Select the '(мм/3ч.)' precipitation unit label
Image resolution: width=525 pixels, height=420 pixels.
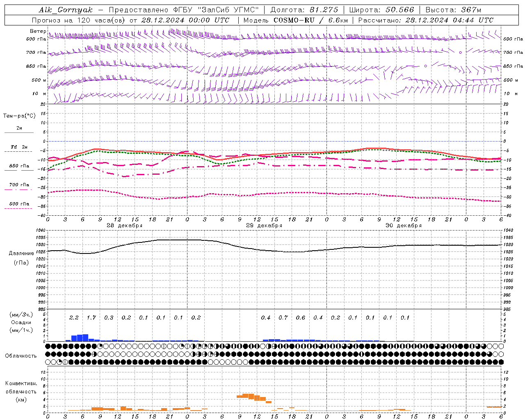(21, 315)
